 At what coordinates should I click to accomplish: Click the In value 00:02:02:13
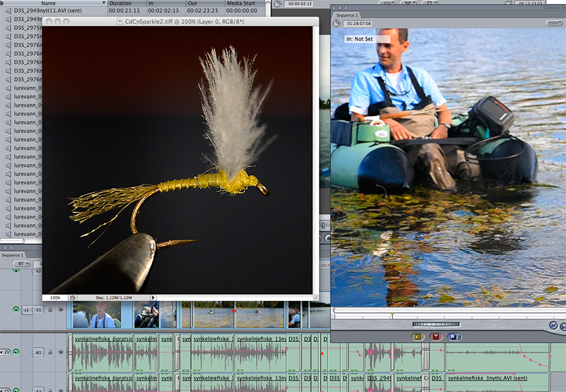(x=163, y=11)
